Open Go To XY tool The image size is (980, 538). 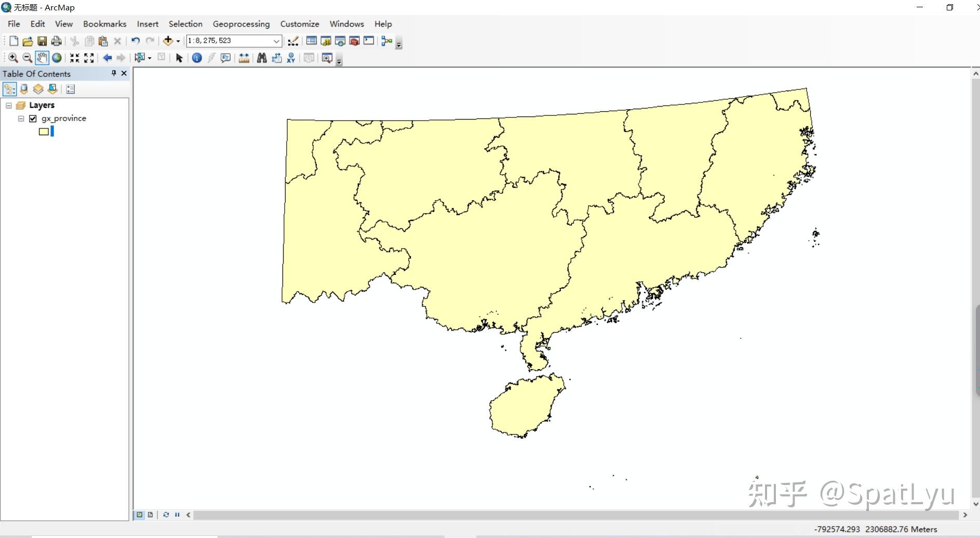pyautogui.click(x=291, y=58)
